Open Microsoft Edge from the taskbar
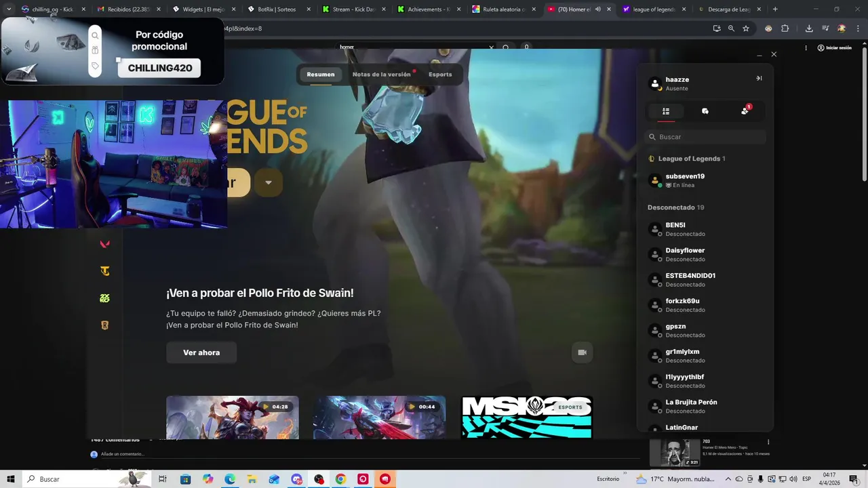 pos(230,479)
